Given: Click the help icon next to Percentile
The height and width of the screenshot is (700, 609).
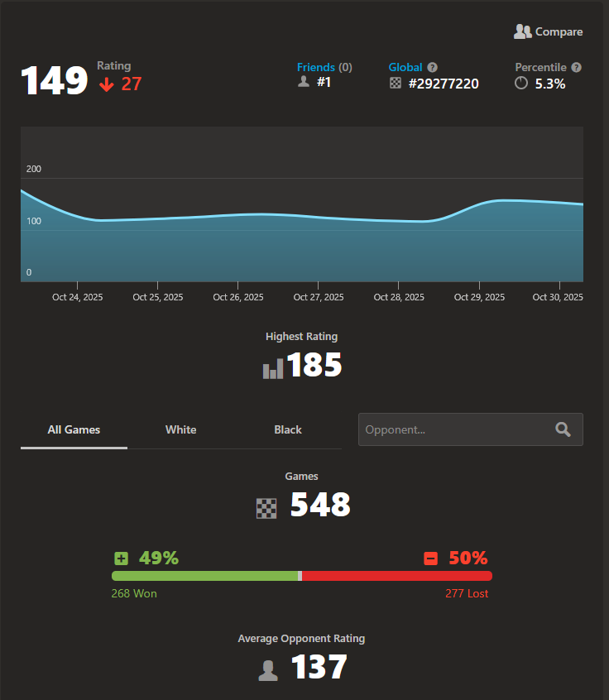Looking at the screenshot, I should point(577,67).
